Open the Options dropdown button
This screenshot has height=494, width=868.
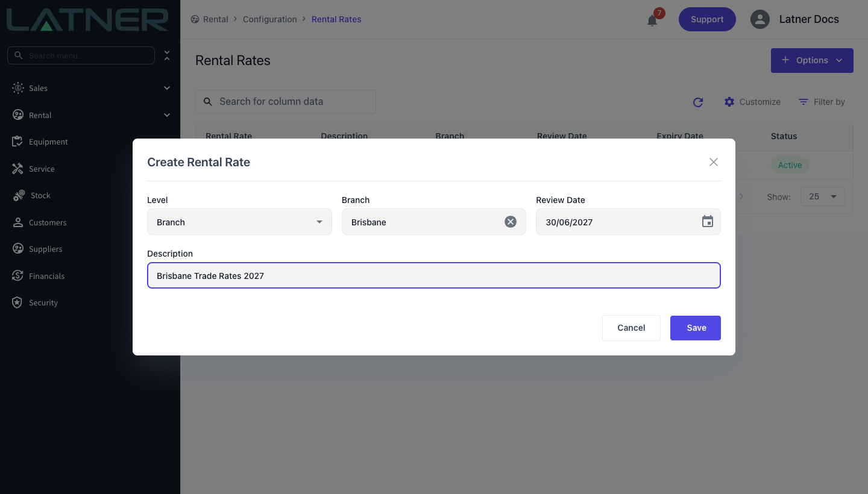pos(812,60)
